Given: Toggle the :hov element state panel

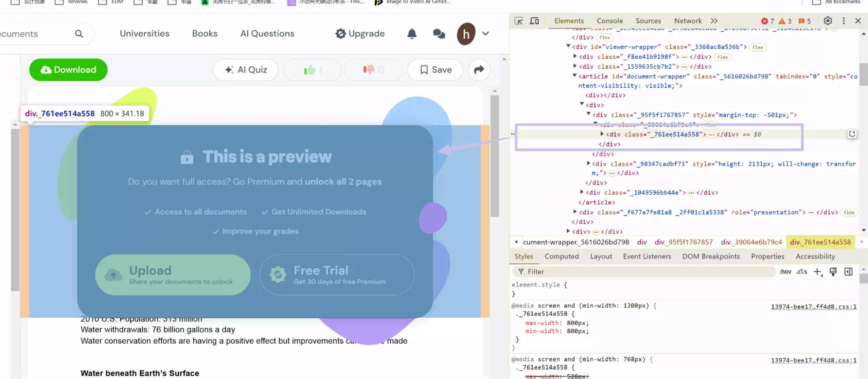Looking at the screenshot, I should (785, 272).
